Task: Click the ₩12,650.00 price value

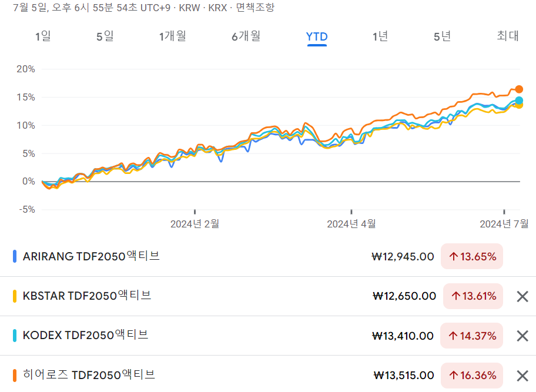Action: [404, 296]
